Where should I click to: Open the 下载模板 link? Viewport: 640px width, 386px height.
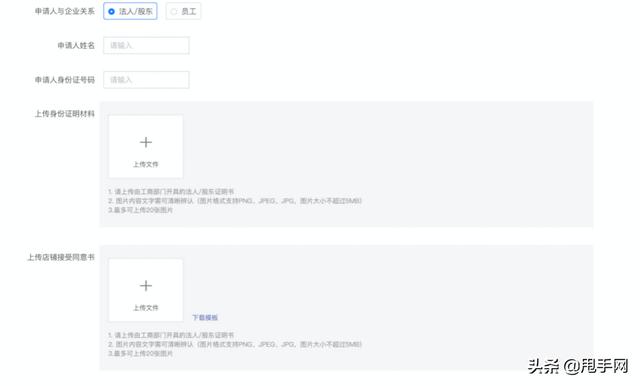[x=205, y=317]
